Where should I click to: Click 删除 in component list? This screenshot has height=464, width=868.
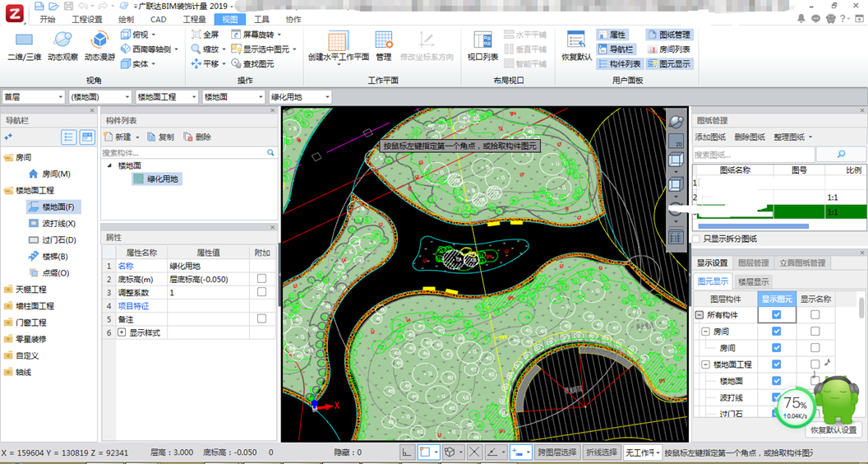[197, 137]
